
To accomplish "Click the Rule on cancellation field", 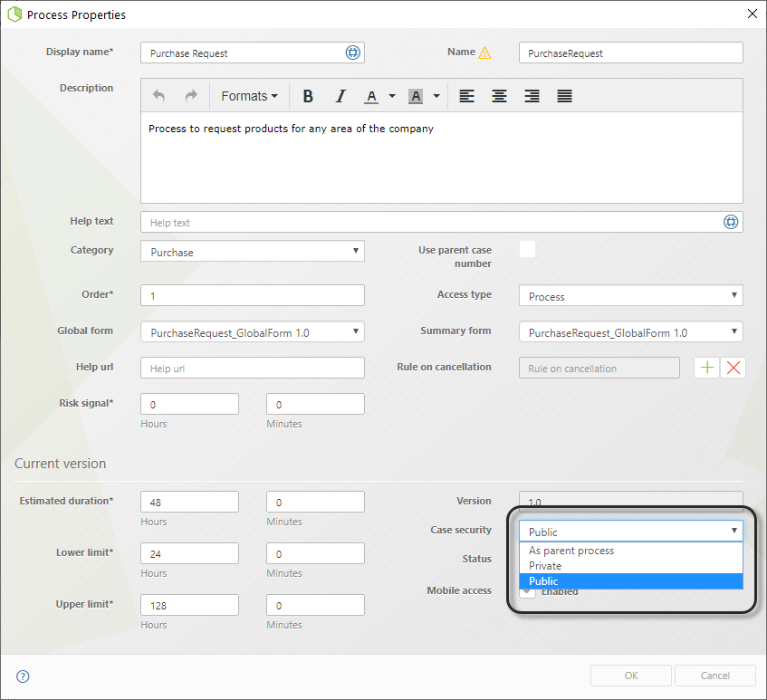I will pyautogui.click(x=599, y=368).
